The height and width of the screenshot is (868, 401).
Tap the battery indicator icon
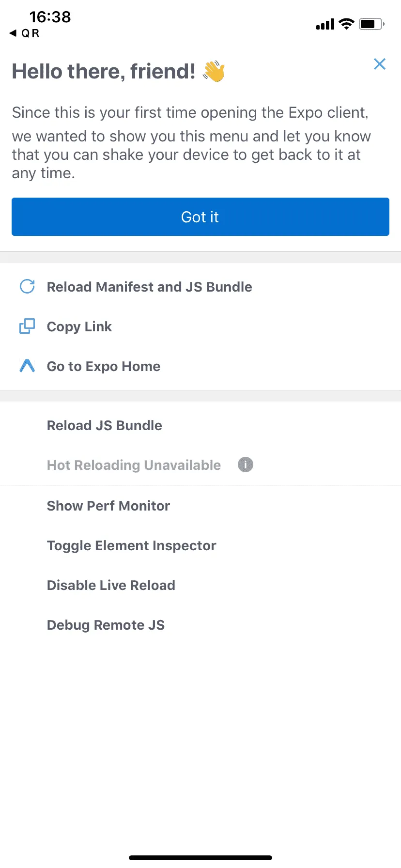pyautogui.click(x=371, y=24)
